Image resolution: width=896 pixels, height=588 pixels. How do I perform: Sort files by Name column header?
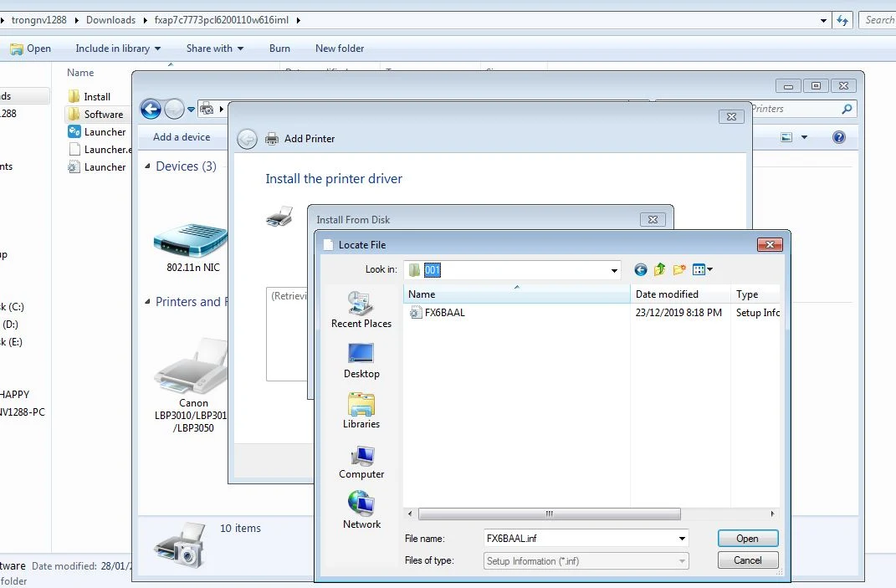[517, 294]
